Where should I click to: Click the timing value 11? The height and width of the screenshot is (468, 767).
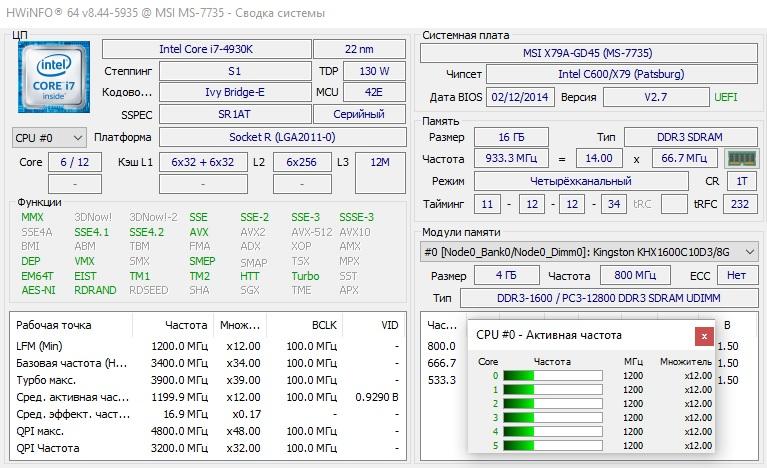click(x=487, y=204)
